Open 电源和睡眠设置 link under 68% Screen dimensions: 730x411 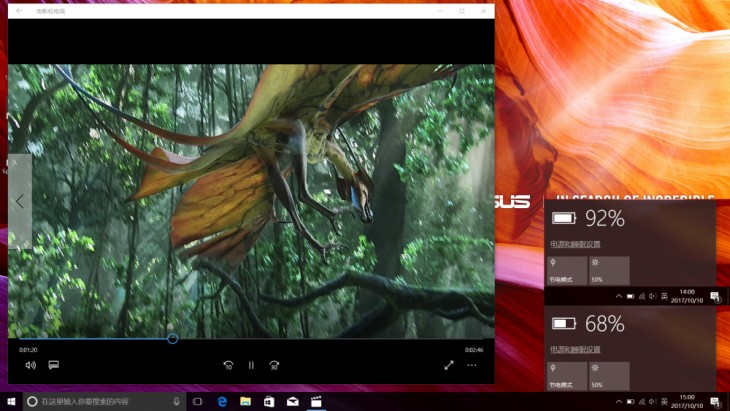click(575, 350)
